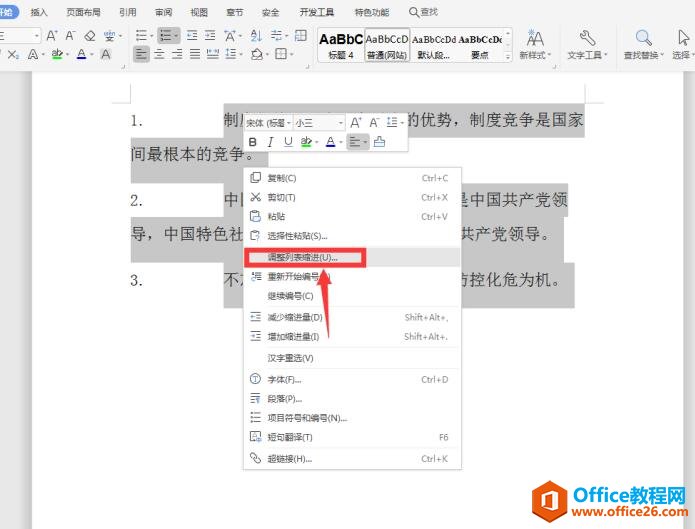Apply ribbon blue font color A

coord(82,55)
